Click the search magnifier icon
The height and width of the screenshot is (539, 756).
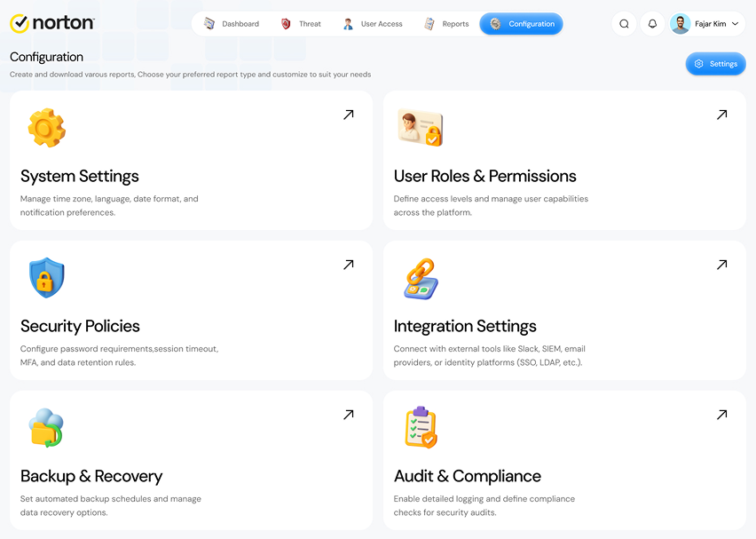[624, 24]
